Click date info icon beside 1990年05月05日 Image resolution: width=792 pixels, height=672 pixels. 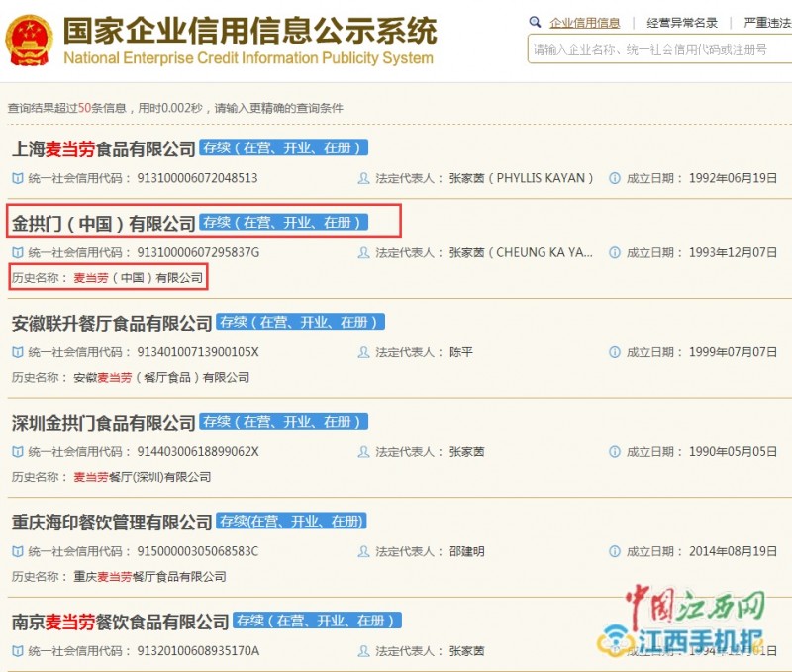[615, 452]
